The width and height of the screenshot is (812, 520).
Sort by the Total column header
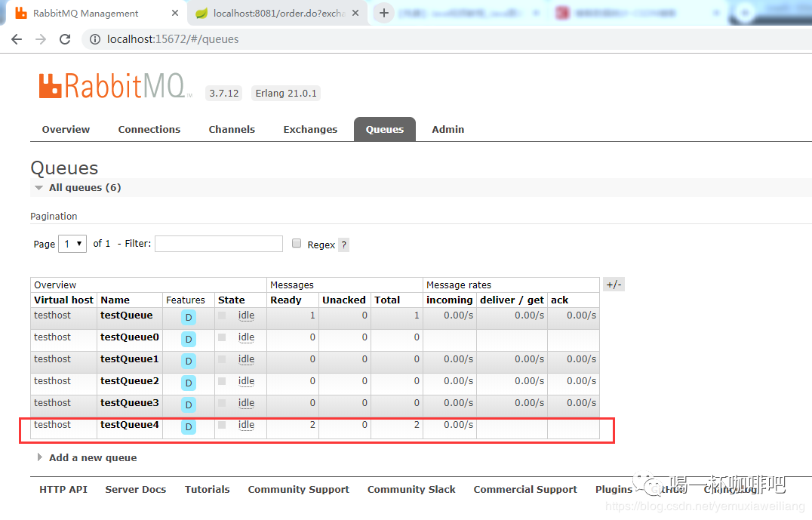(x=387, y=300)
